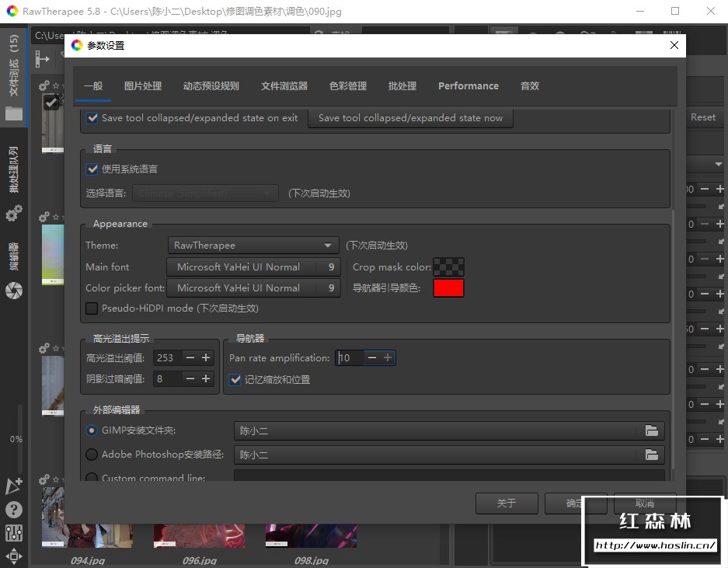Click Save tool collapsed/expanded state now button
The width and height of the screenshot is (728, 568).
(410, 118)
